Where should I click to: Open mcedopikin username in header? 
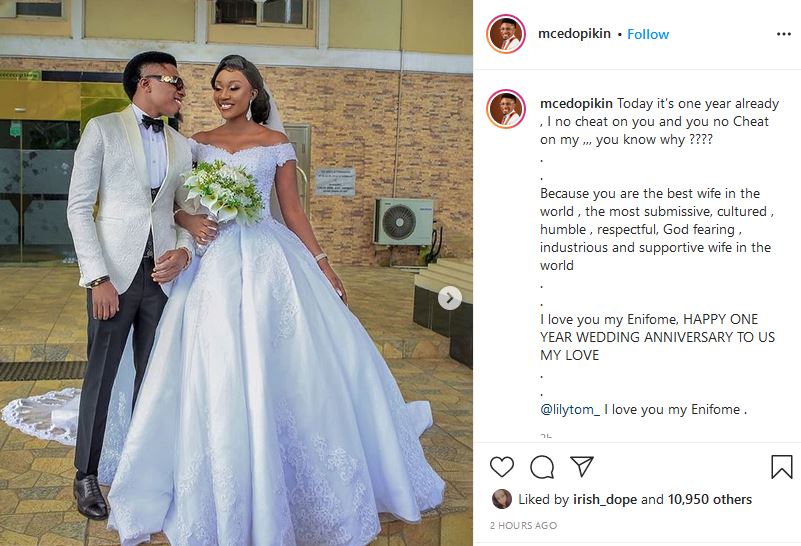pos(574,34)
